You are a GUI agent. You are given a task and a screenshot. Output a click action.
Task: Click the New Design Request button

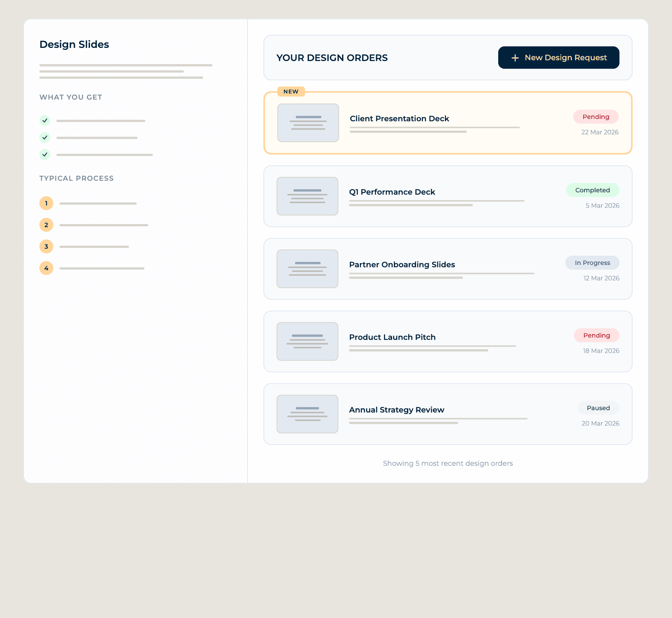[558, 58]
